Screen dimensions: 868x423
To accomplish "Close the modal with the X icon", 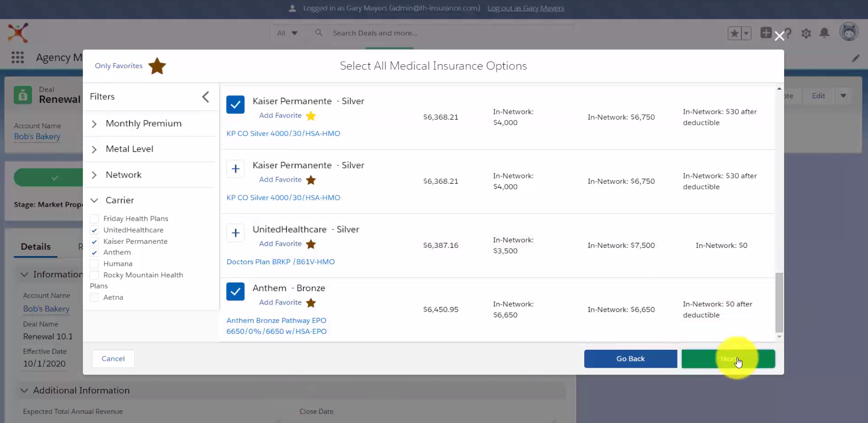I will coord(779,36).
